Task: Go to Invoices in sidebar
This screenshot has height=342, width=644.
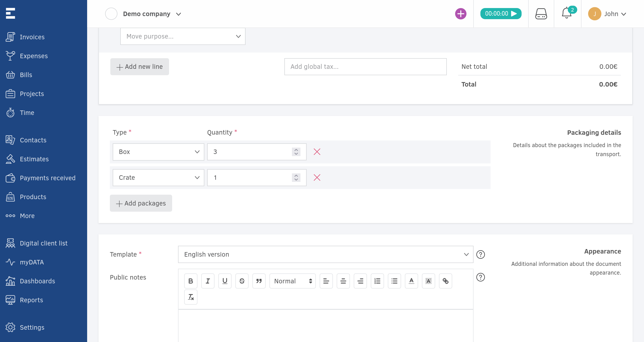Action: pyautogui.click(x=32, y=37)
